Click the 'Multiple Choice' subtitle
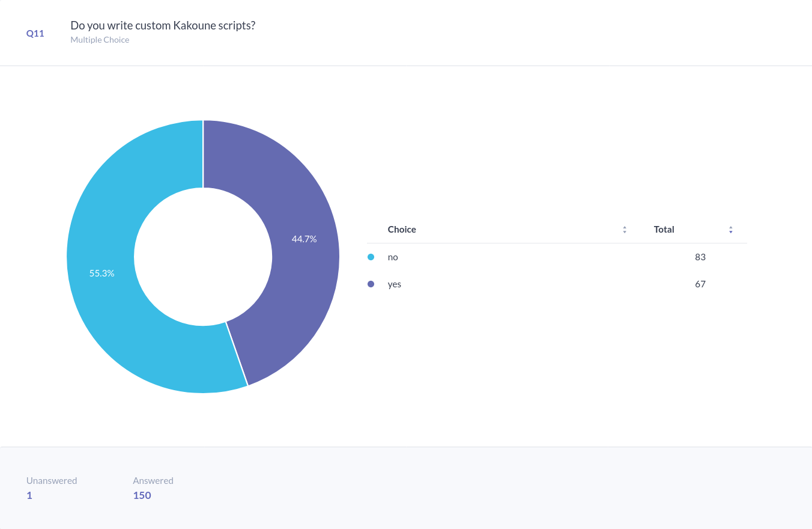The height and width of the screenshot is (529, 812). point(100,40)
